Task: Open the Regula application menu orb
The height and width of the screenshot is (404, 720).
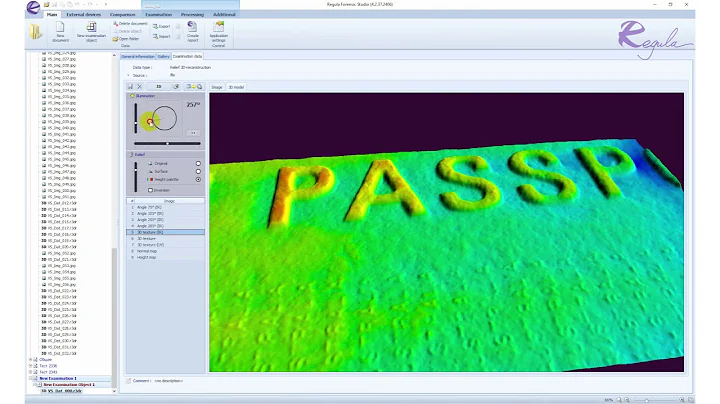Action: click(33, 7)
